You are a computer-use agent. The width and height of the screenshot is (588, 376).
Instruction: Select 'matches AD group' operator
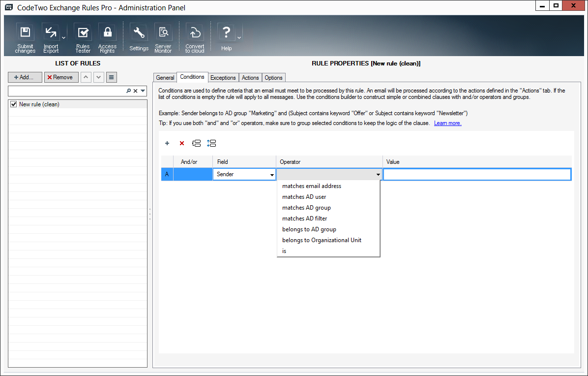pos(328,208)
